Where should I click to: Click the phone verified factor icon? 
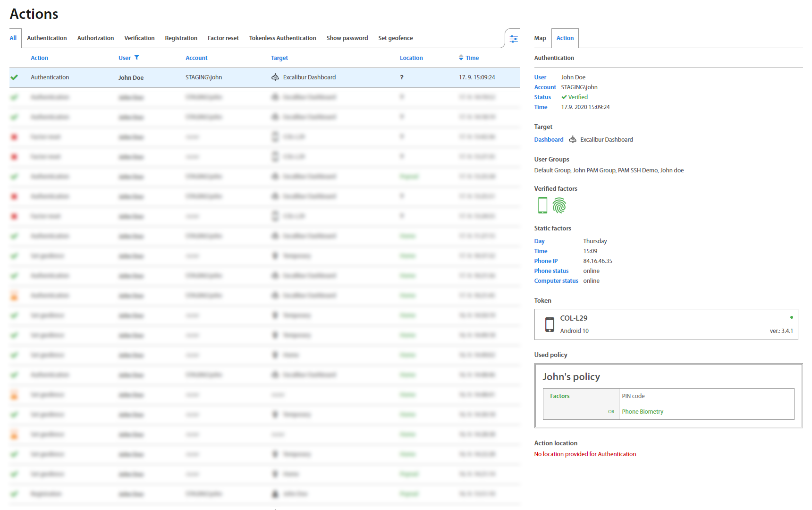click(x=542, y=205)
